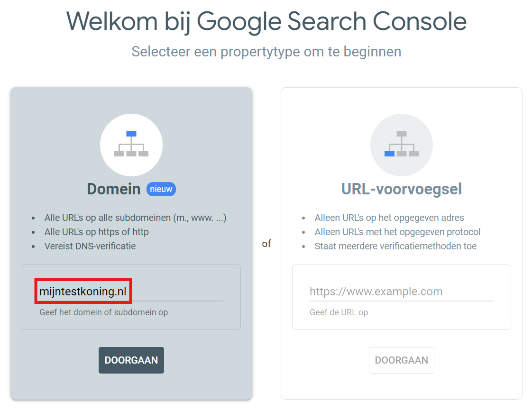Click the blue 'nieuw' badge
This screenshot has width=532, height=411.
161,189
